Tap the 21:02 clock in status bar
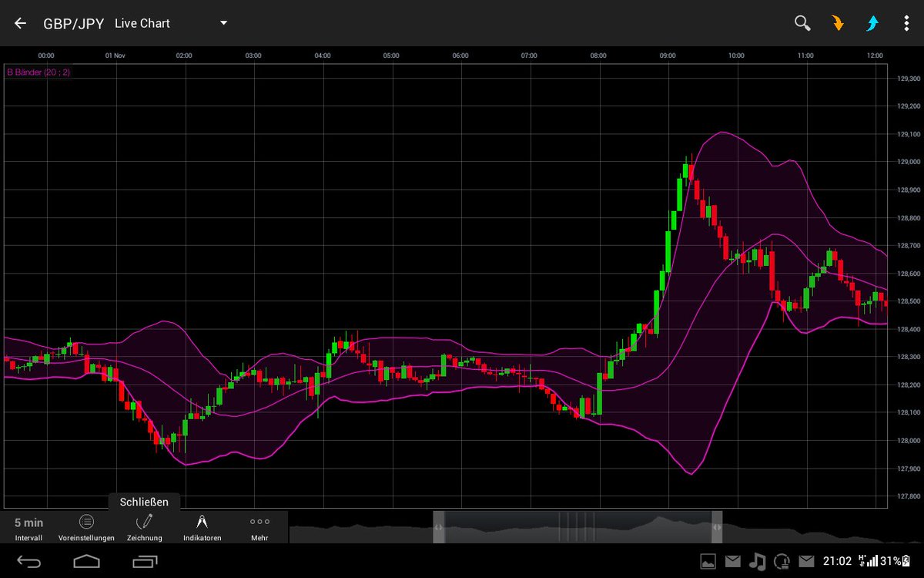This screenshot has height=578, width=924. (x=837, y=561)
